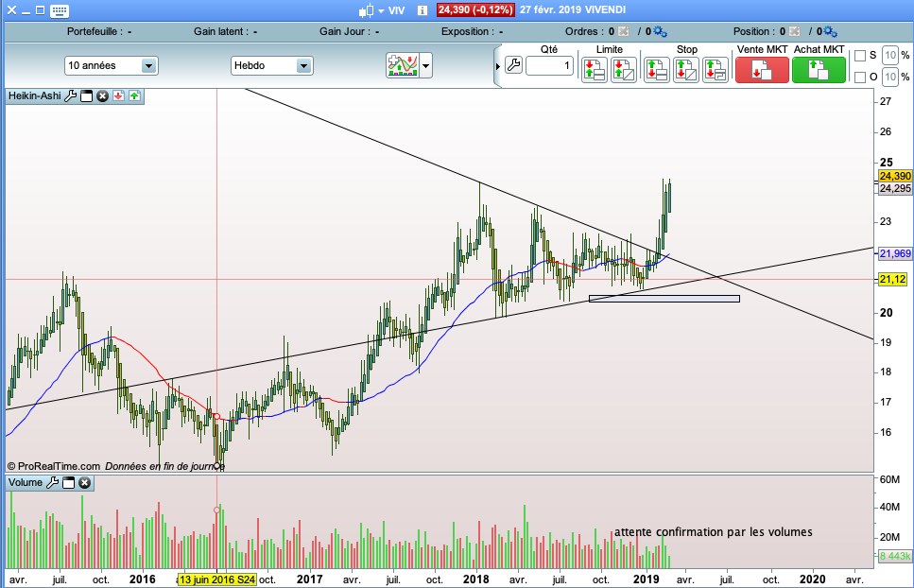Click the yellow 13 juin 2016 S24 date label

(216, 579)
